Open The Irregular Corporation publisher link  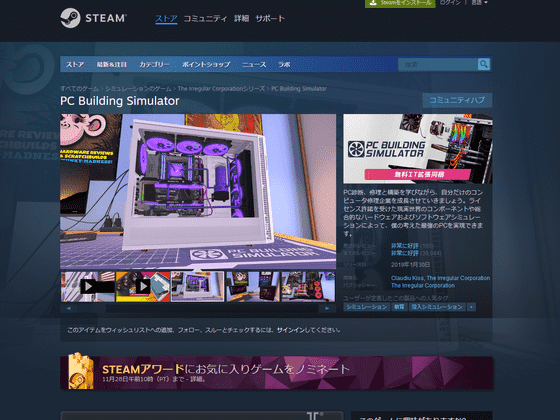423,286
